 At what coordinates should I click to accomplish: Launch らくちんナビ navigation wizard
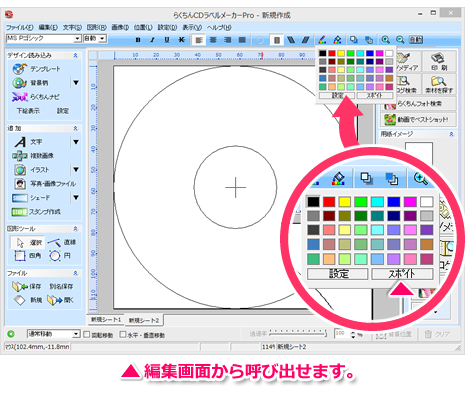36,97
